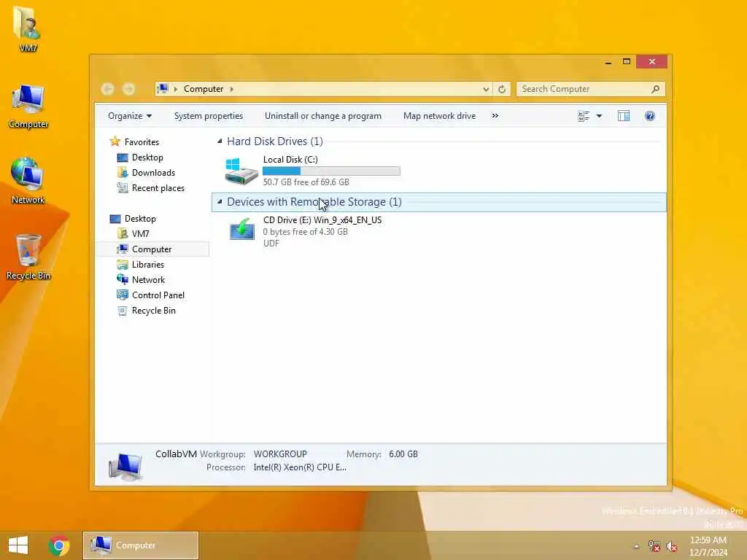Go forward in Explorer navigation
The height and width of the screenshot is (560, 747).
128,88
